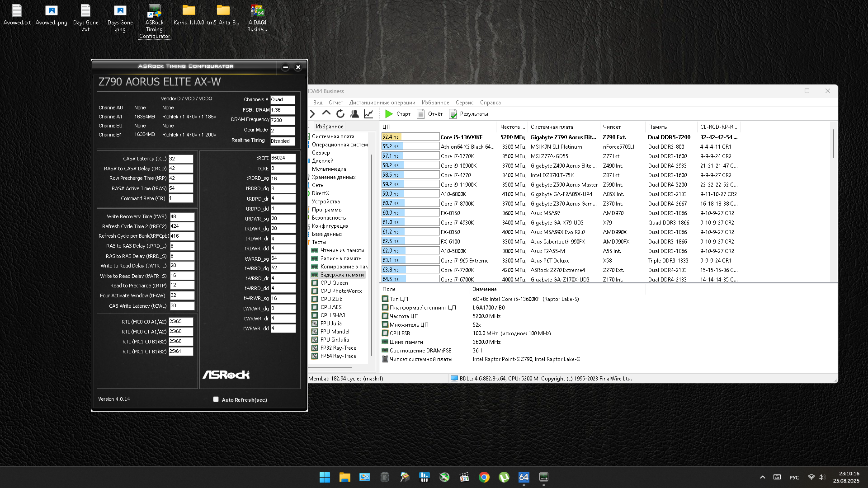
Task: Click the Результаты results icon
Action: coord(453,114)
